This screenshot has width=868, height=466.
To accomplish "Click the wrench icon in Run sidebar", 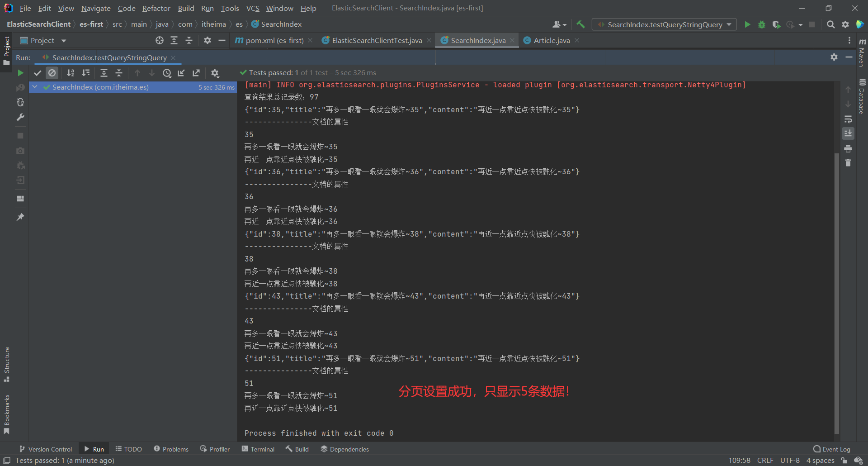I will tap(20, 118).
